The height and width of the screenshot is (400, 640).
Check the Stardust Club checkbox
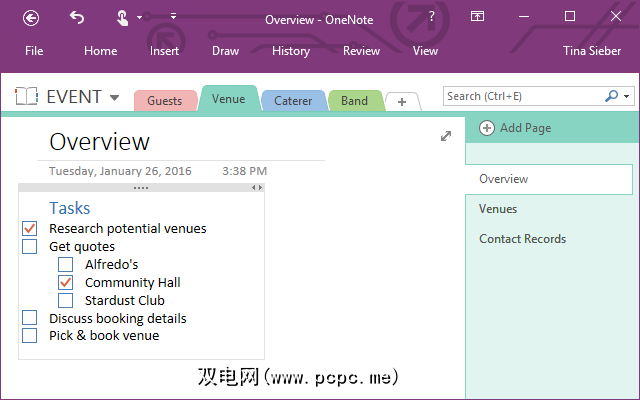(65, 300)
